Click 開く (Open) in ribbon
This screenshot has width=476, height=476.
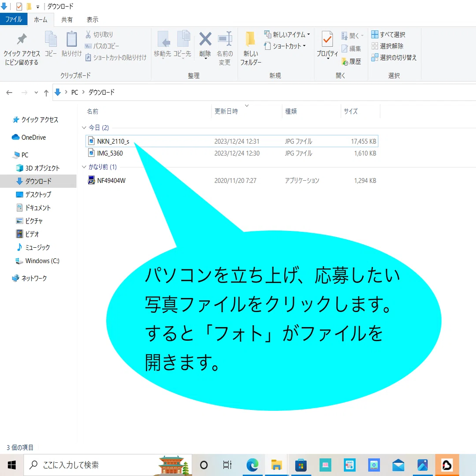352,36
